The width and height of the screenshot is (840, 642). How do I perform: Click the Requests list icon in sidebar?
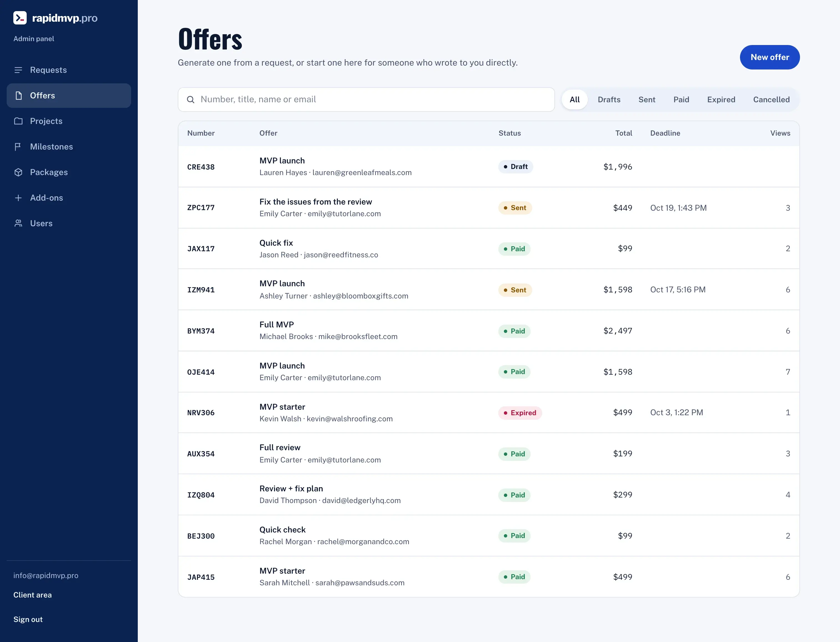tap(18, 70)
